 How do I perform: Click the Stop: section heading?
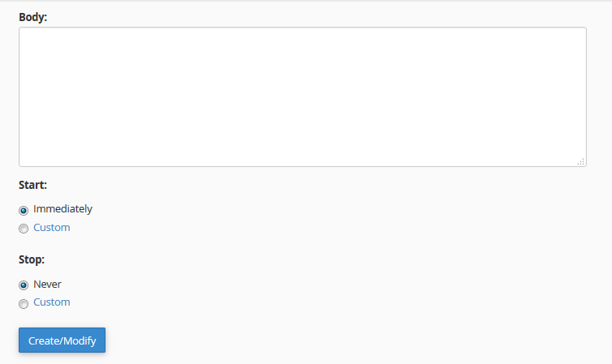(x=32, y=259)
